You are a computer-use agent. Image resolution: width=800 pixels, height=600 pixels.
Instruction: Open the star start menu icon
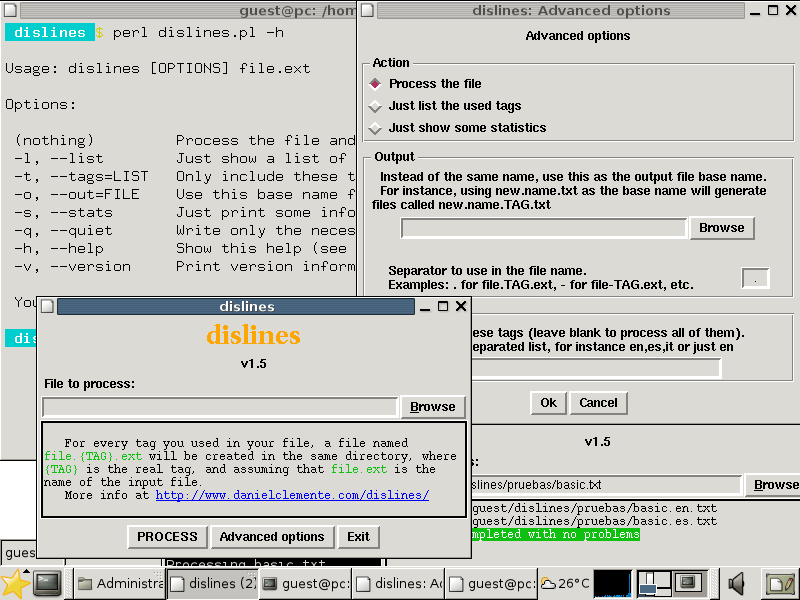click(15, 584)
